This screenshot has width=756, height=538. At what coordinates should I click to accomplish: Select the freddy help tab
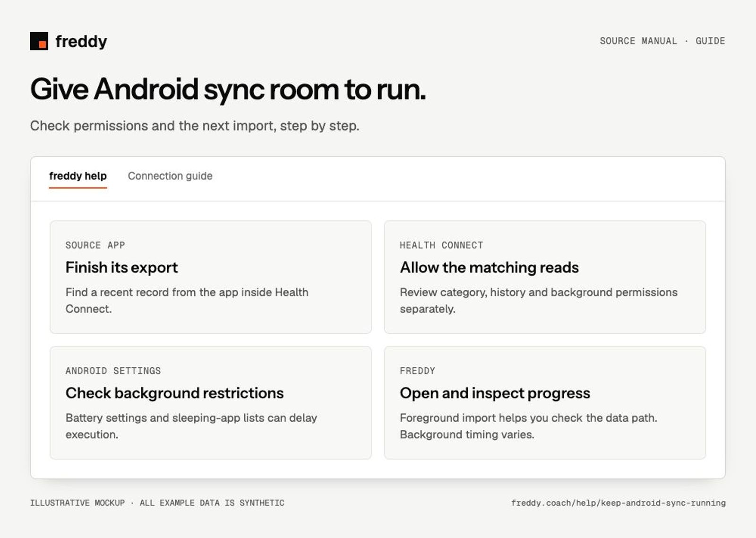coord(78,176)
